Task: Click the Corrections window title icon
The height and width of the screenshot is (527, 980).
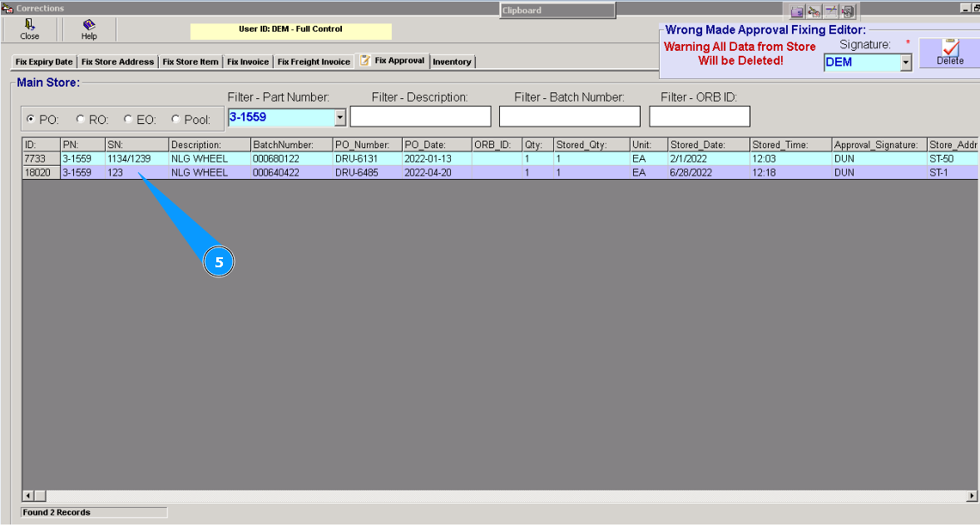Action: click(7, 8)
